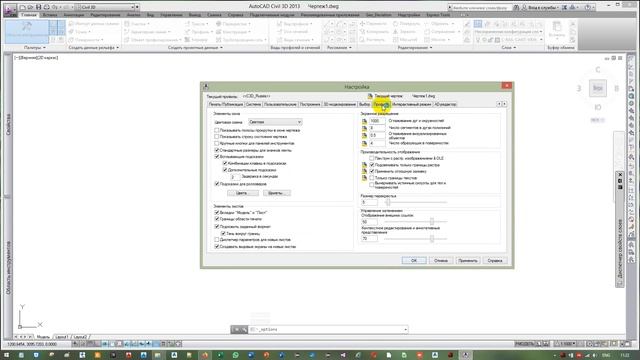Close the command line with its X icon
This screenshot has height=360, width=640.
point(236,329)
